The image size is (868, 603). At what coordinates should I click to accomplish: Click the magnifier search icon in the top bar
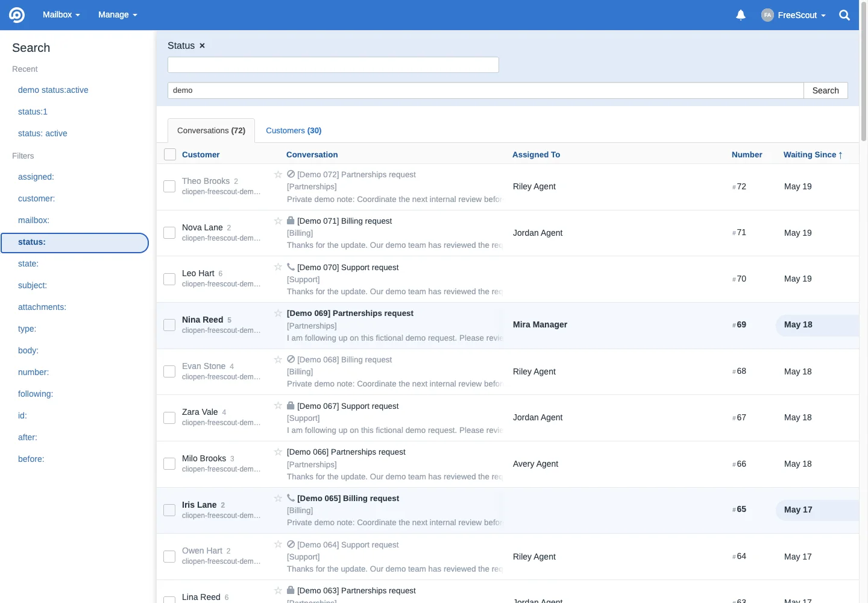[x=844, y=15]
